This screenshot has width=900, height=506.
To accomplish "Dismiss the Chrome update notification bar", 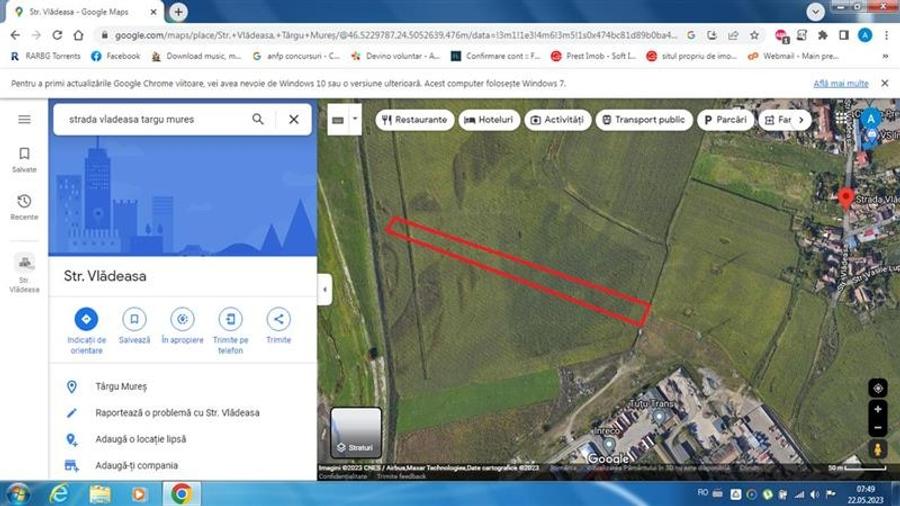I will (x=885, y=83).
